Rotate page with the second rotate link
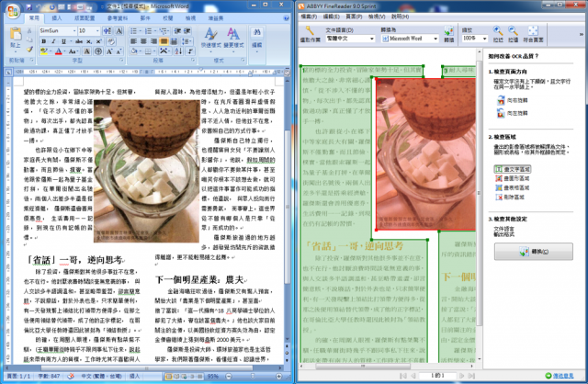 (513, 113)
